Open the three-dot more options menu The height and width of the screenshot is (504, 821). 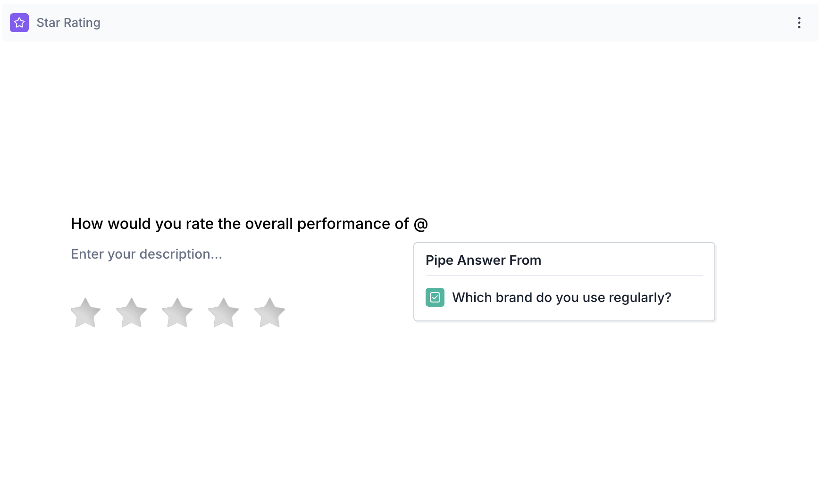pos(799,23)
